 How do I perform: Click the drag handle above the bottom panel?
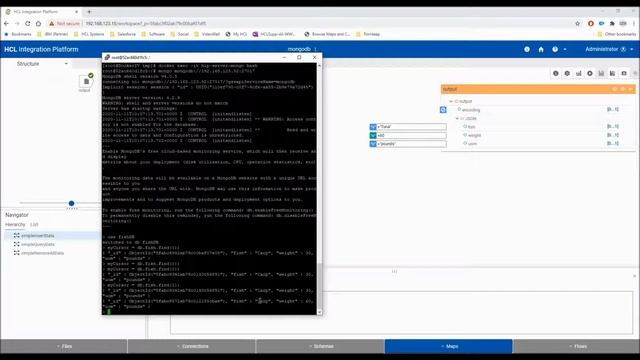point(394,271)
